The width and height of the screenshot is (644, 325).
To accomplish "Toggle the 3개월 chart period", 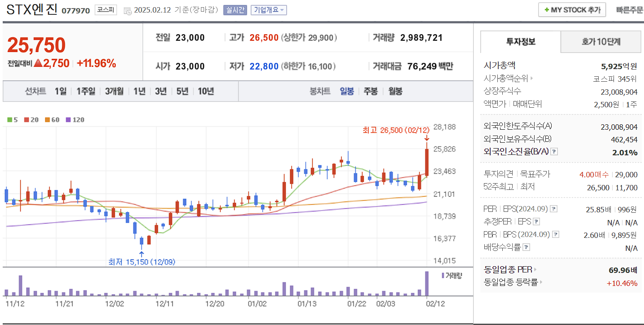I will (113, 91).
